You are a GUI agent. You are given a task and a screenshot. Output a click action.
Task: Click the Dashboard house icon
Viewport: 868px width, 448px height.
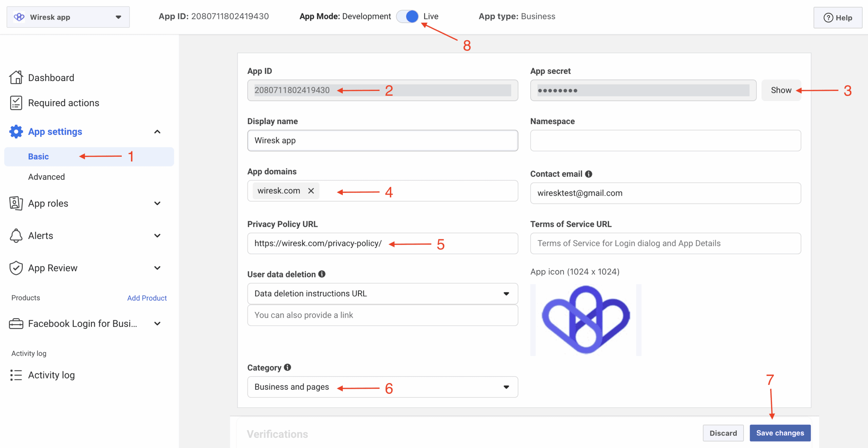(16, 77)
